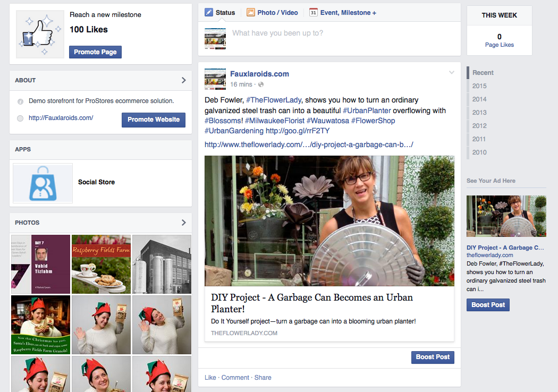The image size is (558, 392).
Task: Jump to 2015 in timeline
Action: (479, 86)
